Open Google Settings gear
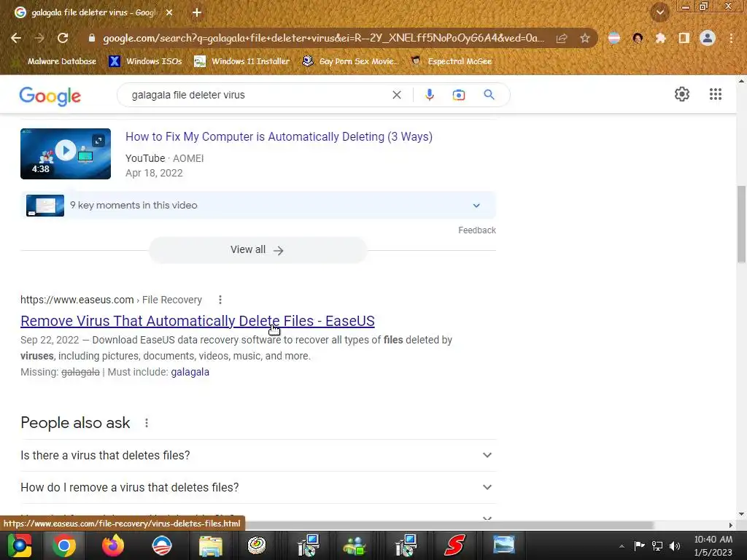The image size is (747, 560). [x=682, y=94]
